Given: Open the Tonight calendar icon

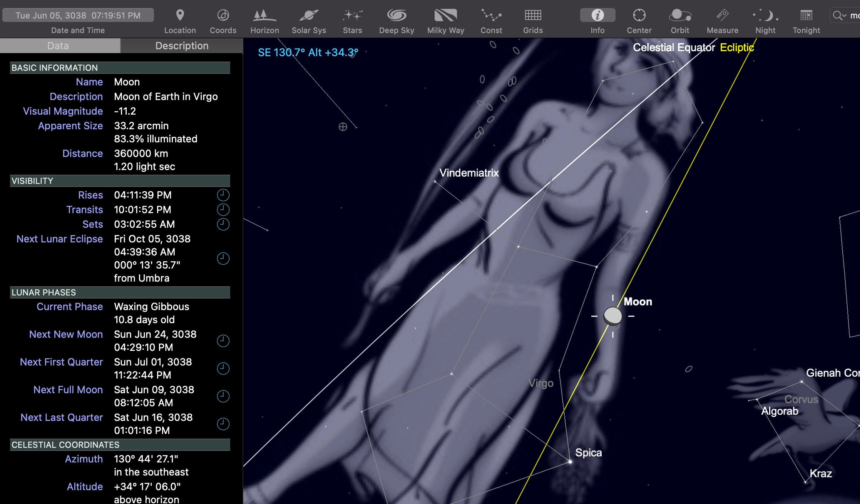Looking at the screenshot, I should 806,15.
